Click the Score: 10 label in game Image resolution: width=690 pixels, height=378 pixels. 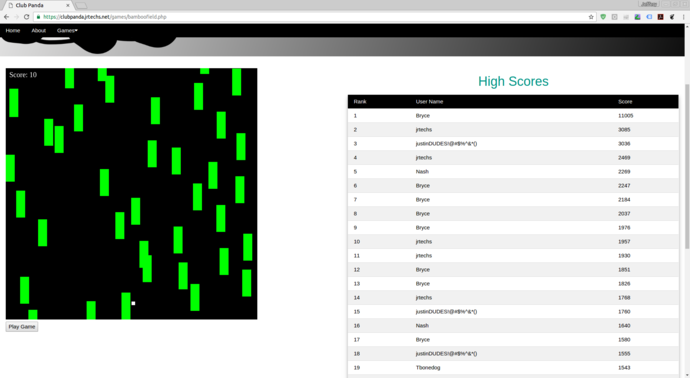click(23, 75)
